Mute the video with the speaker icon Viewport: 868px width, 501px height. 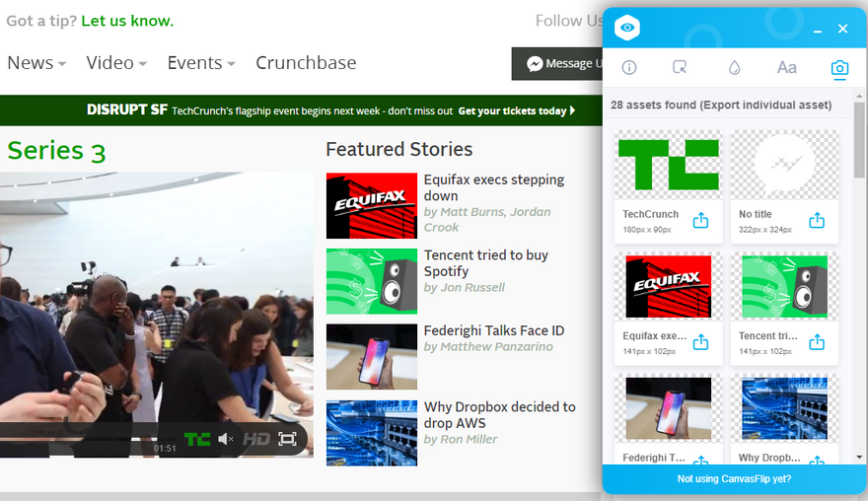pyautogui.click(x=225, y=439)
